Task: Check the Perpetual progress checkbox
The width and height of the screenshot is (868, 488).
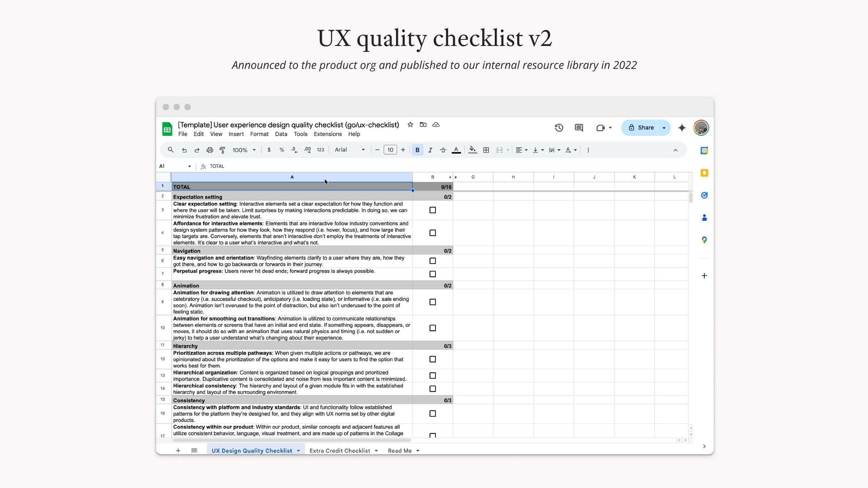Action: click(433, 274)
